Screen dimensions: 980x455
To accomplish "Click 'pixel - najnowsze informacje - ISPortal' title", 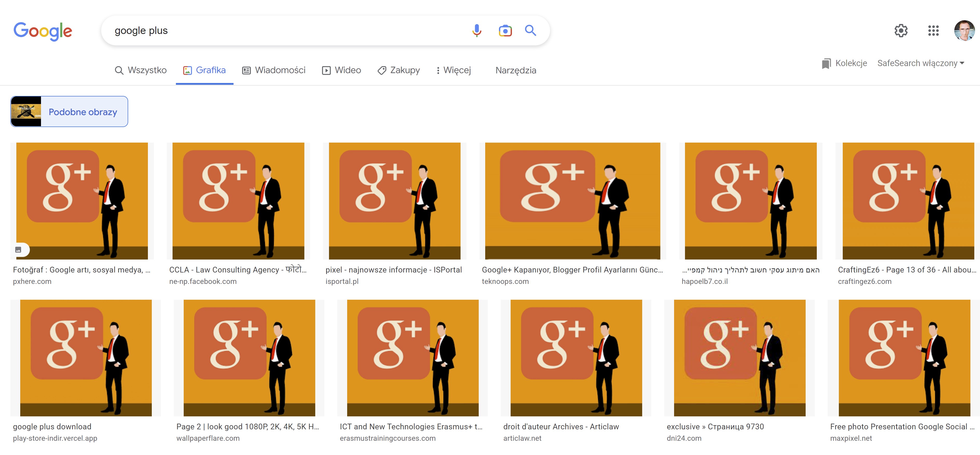I will [394, 270].
